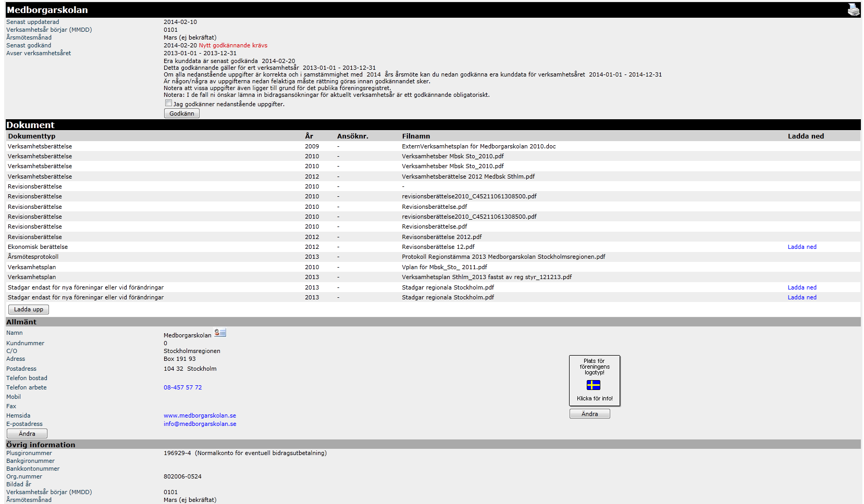
Task: Select 'Revisonsberättelse 2012.pdf' file name
Action: 441,237
